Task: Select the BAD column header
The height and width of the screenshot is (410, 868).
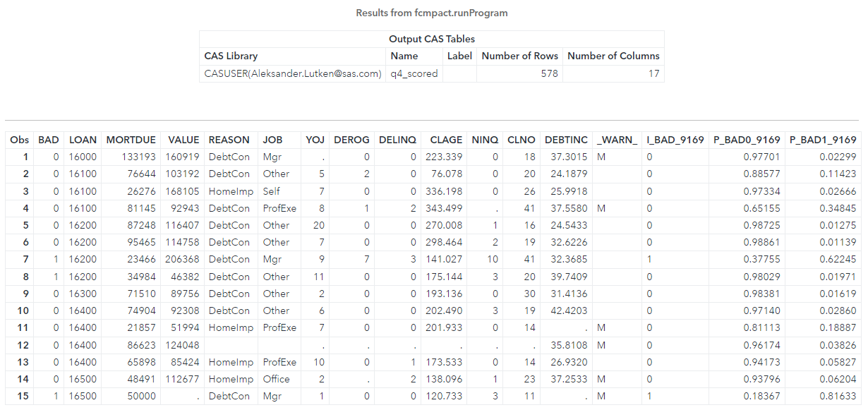Action: [49, 140]
